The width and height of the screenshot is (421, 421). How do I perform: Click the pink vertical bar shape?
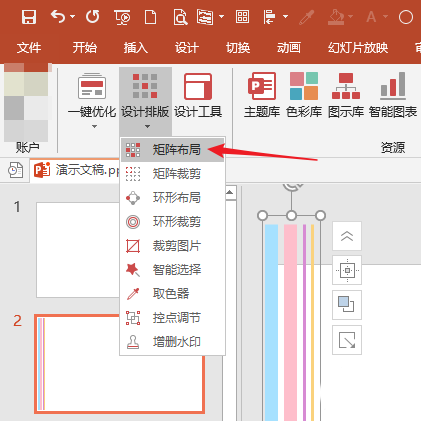click(290, 322)
